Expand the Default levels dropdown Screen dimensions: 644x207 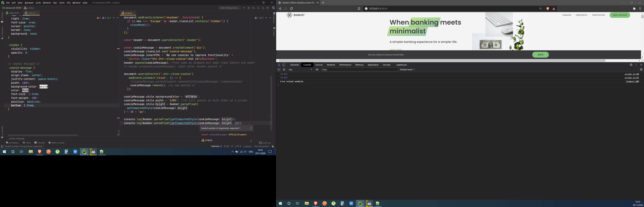pos(407,69)
